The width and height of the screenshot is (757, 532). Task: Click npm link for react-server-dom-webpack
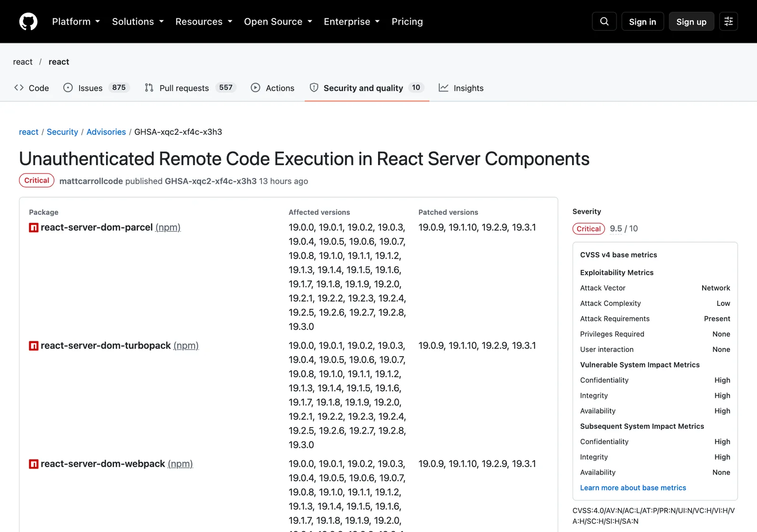[180, 464]
